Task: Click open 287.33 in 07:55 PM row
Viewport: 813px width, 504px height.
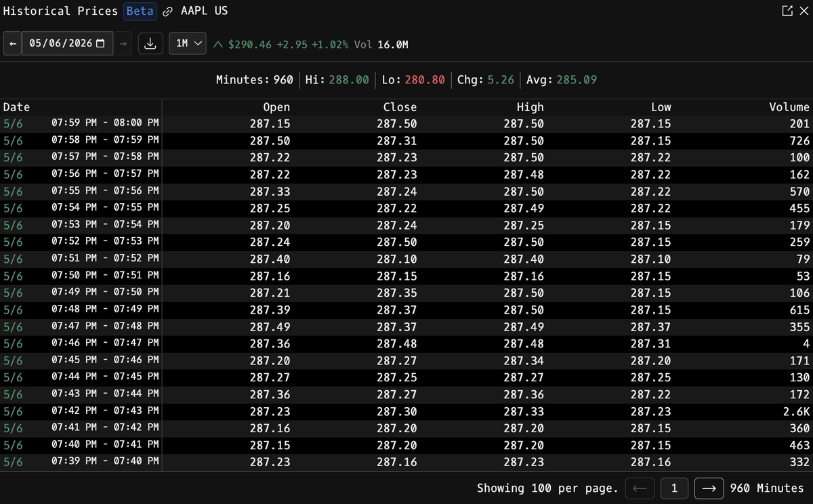Action: click(270, 192)
